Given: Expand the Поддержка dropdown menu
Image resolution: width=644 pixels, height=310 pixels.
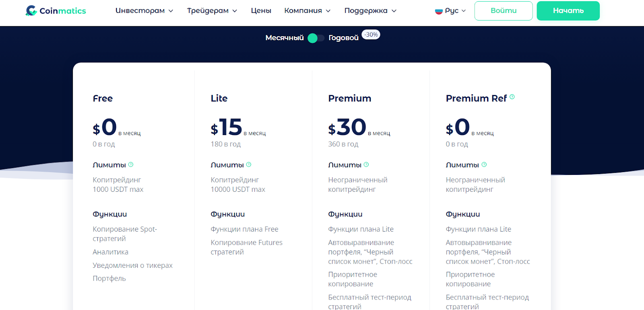Looking at the screenshot, I should pyautogui.click(x=370, y=11).
